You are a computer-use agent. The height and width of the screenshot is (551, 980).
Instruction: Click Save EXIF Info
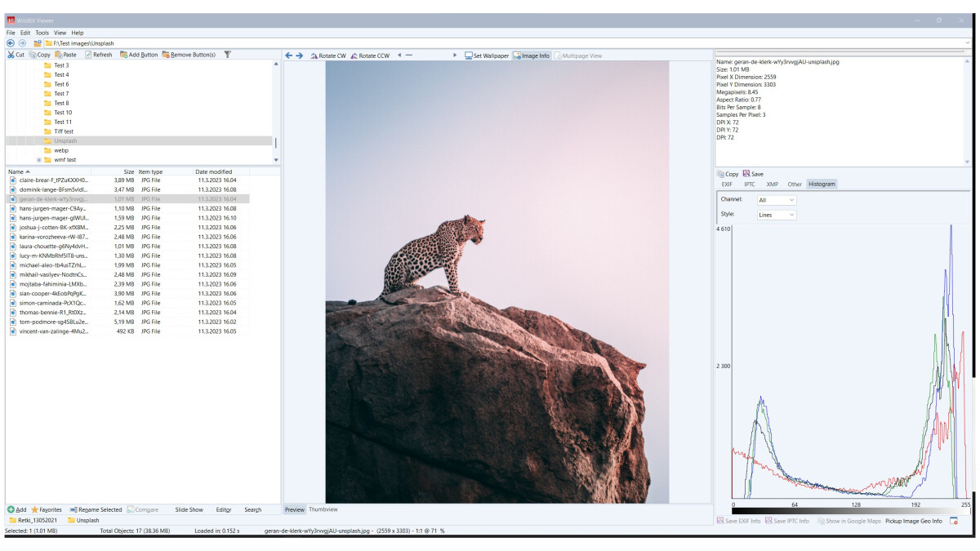tap(738, 521)
